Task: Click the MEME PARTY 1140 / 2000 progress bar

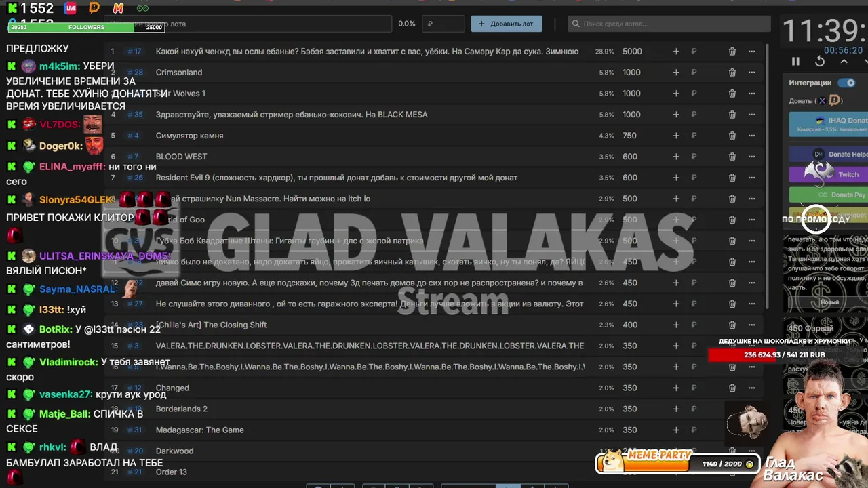Action: click(x=678, y=463)
